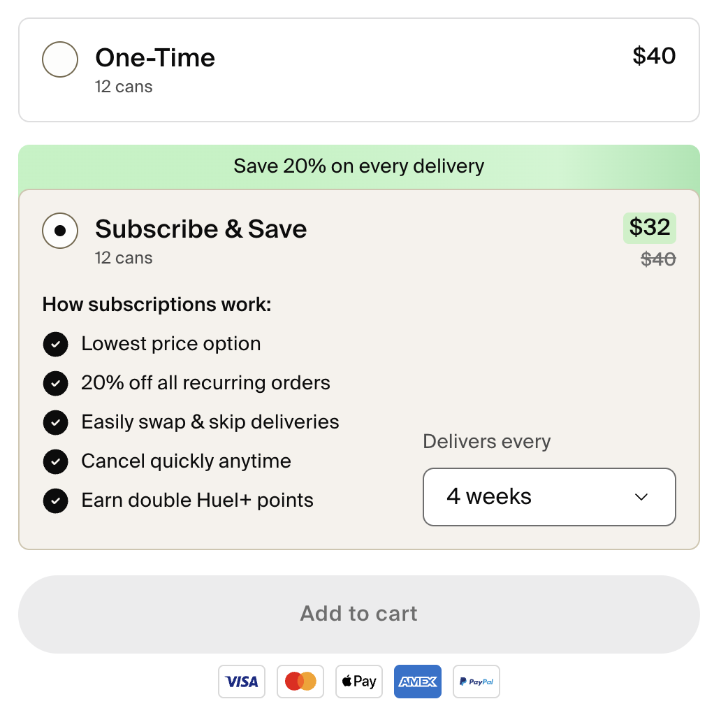Click the checkmark beside Lowest price option

(55, 344)
